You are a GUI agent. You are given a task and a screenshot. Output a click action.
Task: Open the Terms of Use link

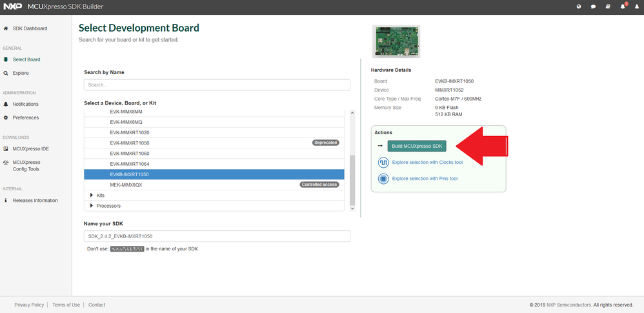[x=66, y=305]
